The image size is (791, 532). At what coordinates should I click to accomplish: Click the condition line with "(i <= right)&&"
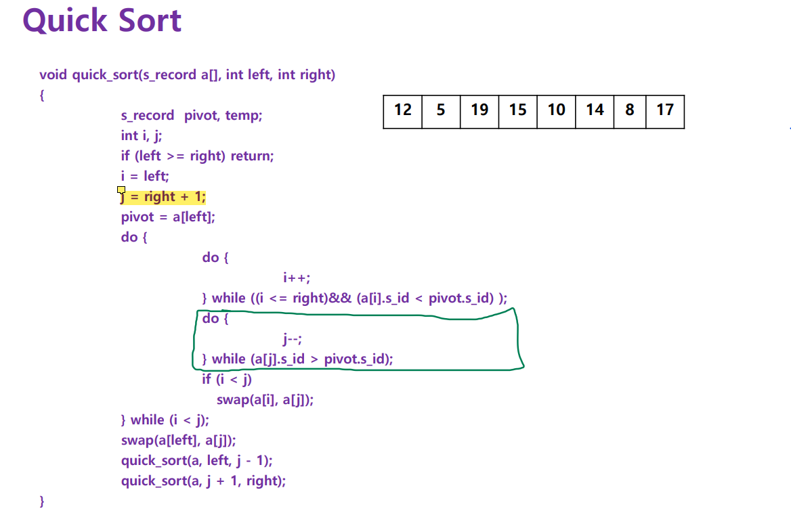(x=355, y=298)
